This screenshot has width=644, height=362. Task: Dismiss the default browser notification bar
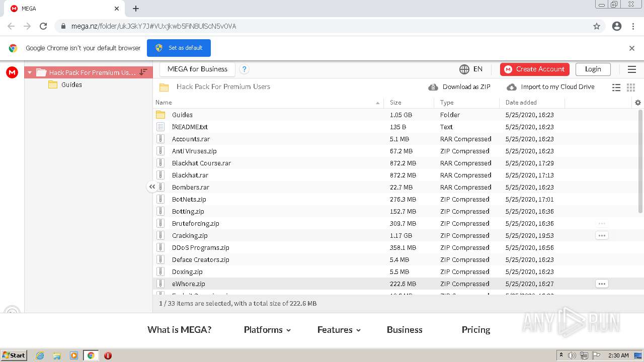(632, 48)
